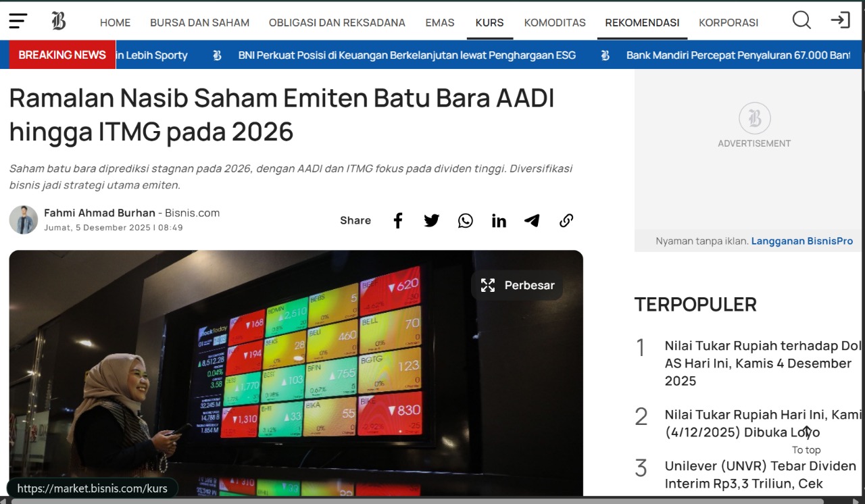Viewport: 865px width, 504px height.
Task: Share article on Twitter
Action: 432,221
